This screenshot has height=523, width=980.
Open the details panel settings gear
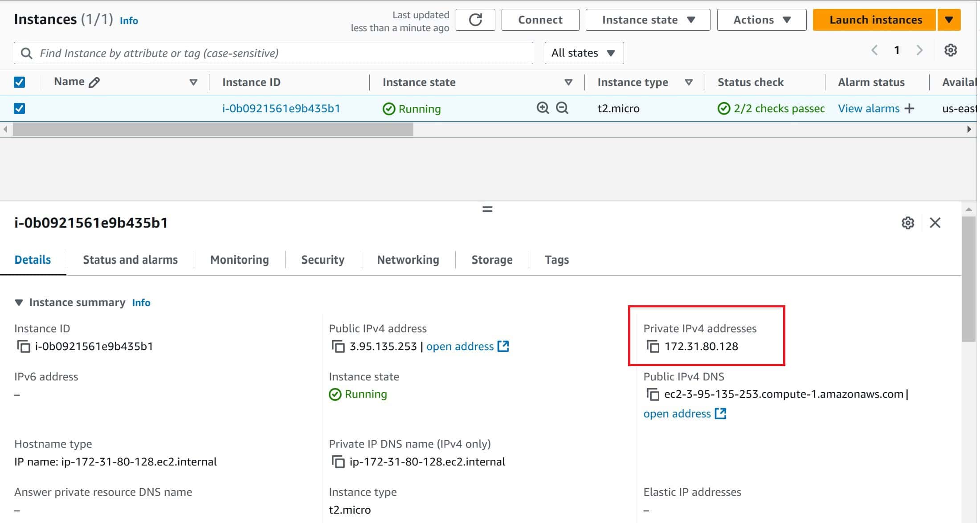[x=908, y=223]
